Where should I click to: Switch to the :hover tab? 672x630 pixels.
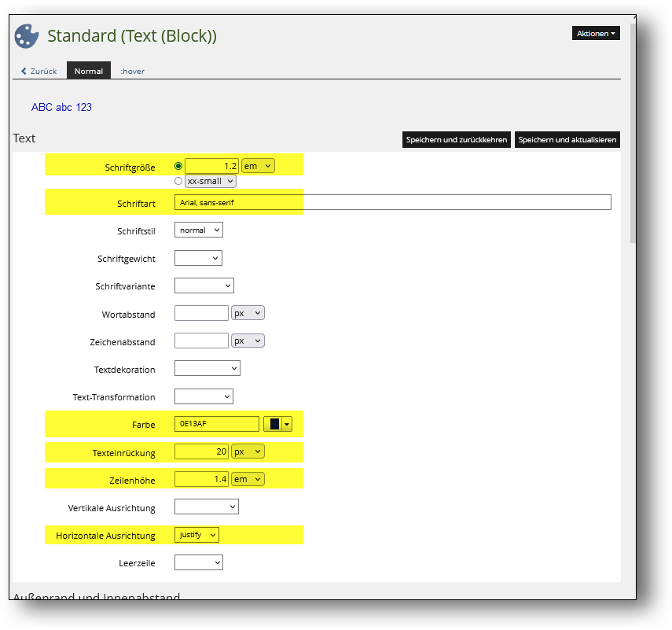(x=132, y=71)
